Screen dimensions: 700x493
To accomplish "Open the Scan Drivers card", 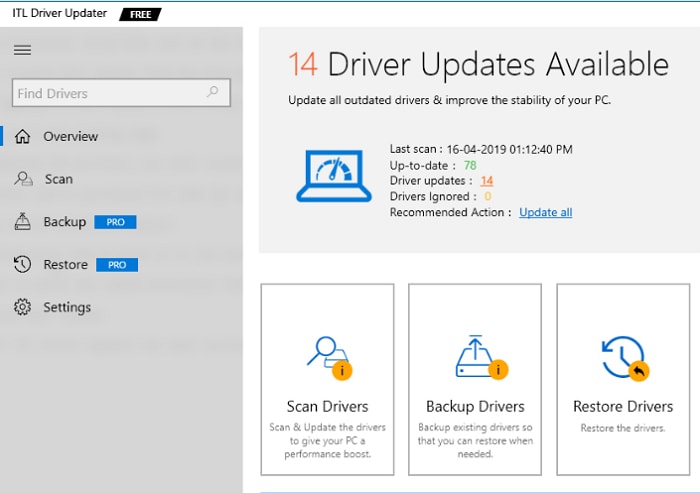I will click(328, 379).
